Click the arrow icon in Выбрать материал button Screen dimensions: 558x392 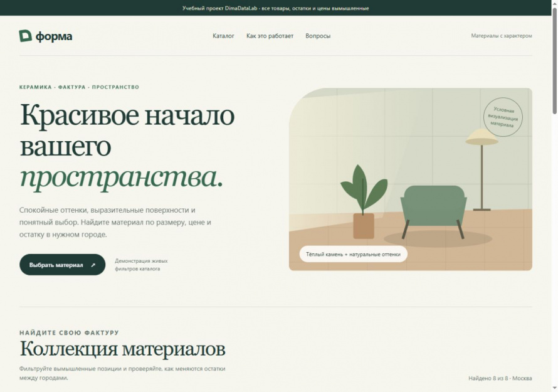click(x=93, y=265)
